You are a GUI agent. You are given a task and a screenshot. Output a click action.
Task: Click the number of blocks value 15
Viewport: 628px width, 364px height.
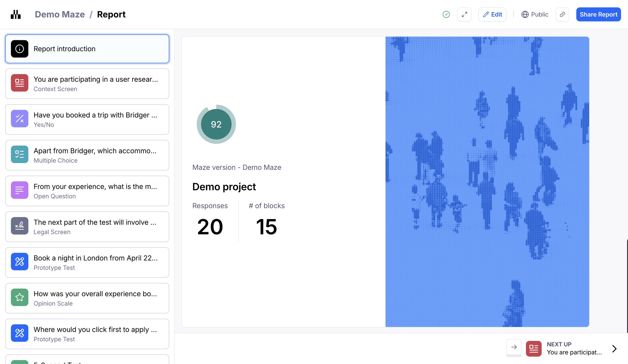point(266,227)
